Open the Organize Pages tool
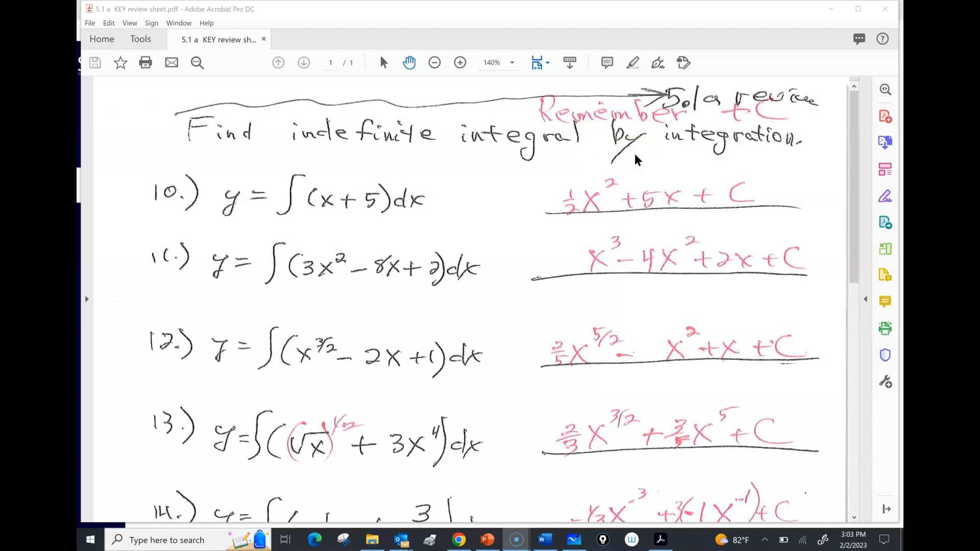This screenshot has width=980, height=551. click(886, 169)
